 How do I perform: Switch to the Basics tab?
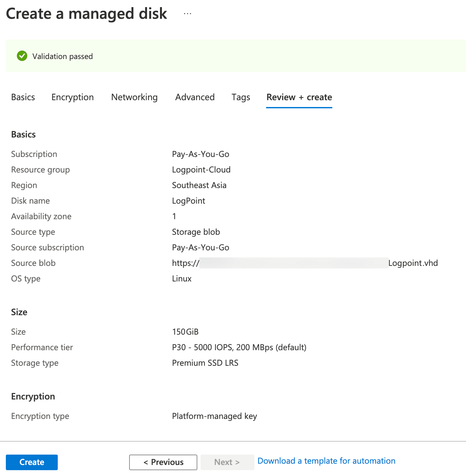click(23, 97)
